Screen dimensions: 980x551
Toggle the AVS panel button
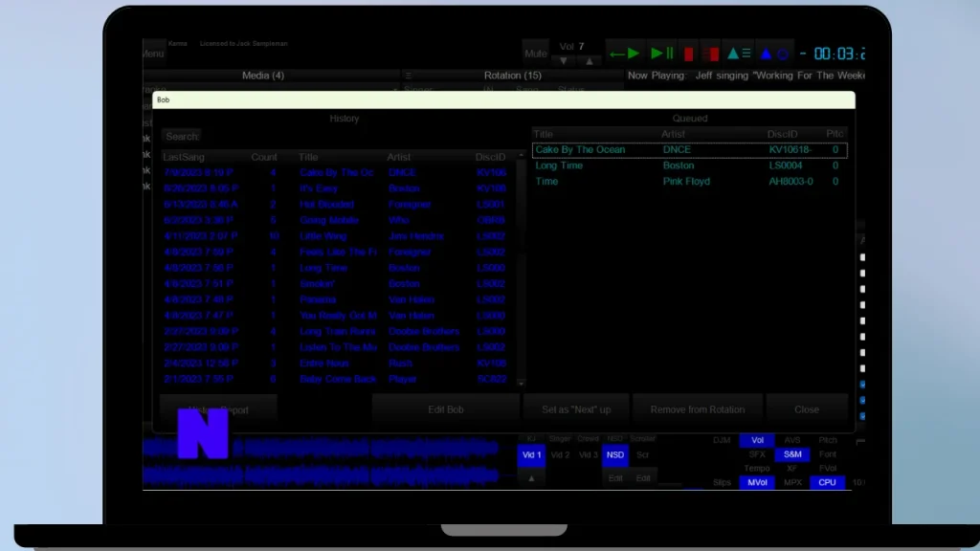791,440
